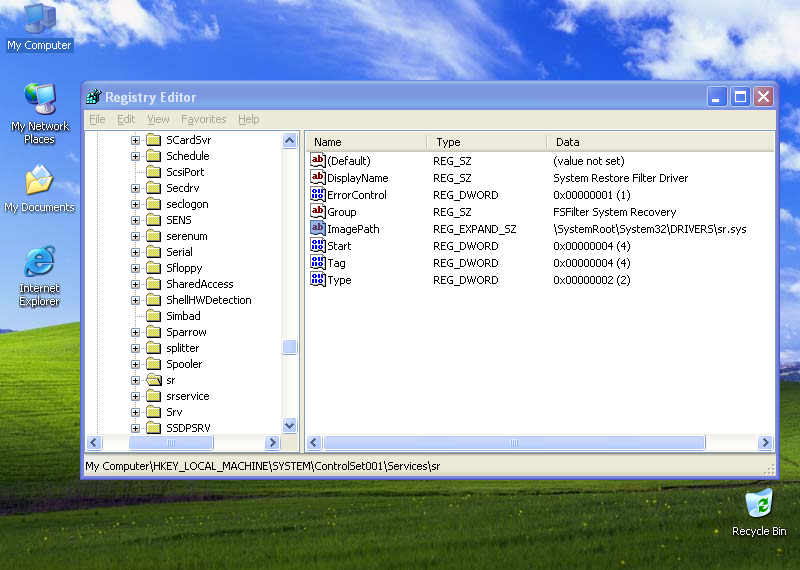This screenshot has width=800, height=570.
Task: Click the Tag DWORD value icon
Action: [317, 263]
